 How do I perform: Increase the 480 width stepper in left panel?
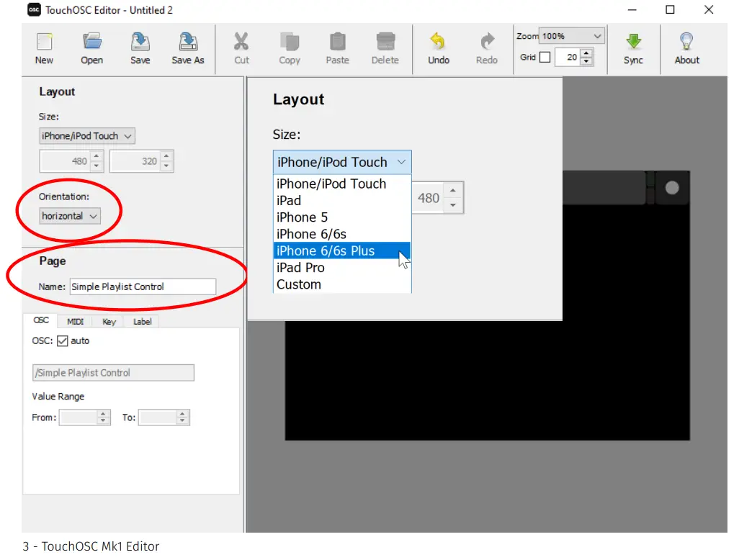[x=96, y=156]
